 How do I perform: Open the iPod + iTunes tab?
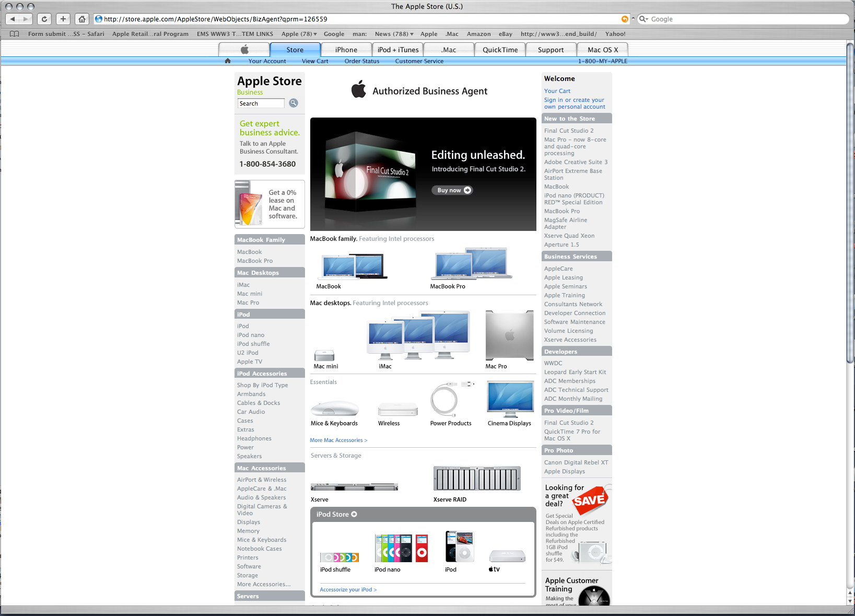(x=398, y=50)
